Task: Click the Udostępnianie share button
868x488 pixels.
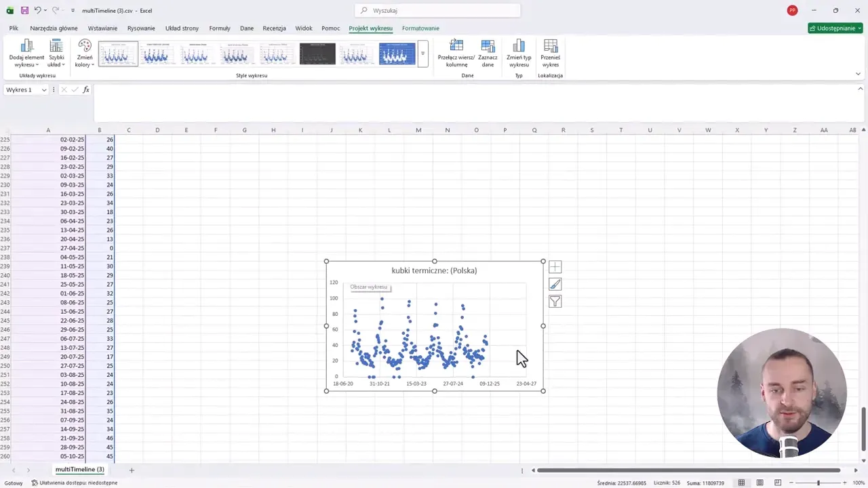Action: (x=835, y=28)
